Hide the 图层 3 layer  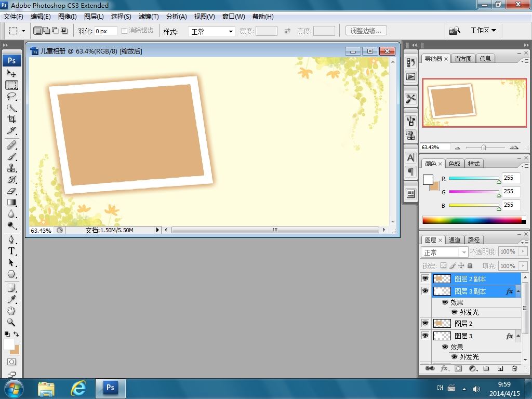pos(425,336)
